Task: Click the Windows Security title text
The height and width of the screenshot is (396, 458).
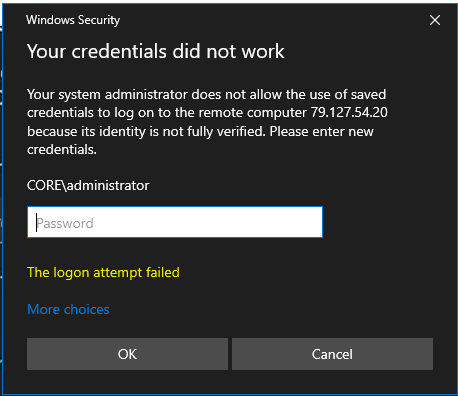Action: (73, 20)
